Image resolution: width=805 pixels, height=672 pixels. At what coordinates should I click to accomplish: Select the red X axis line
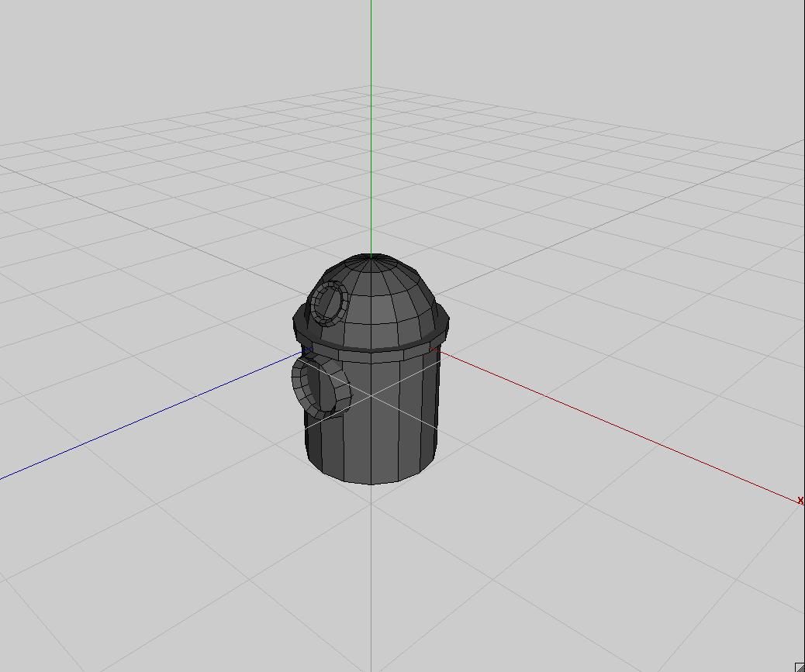616,425
